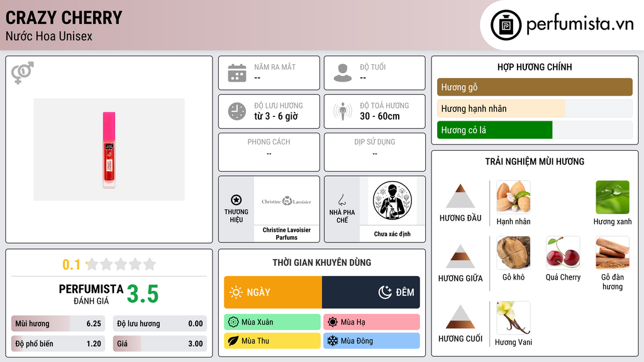Click the sun icon in Ngày bar
This screenshot has height=362, width=644.
coord(236,292)
